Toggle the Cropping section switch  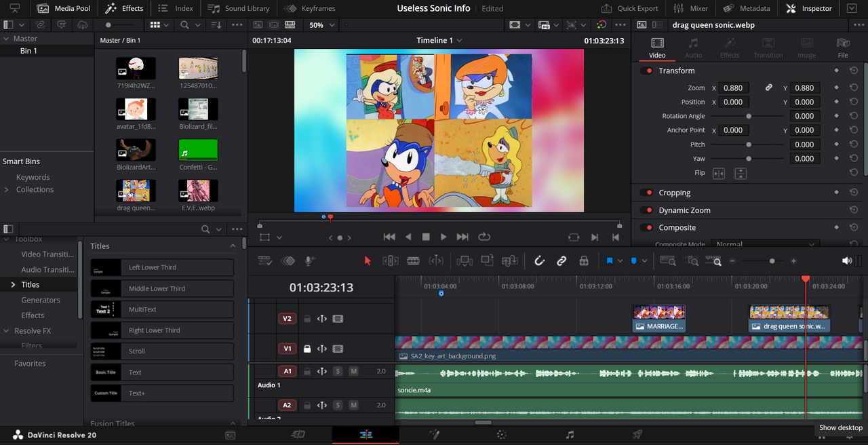click(647, 193)
